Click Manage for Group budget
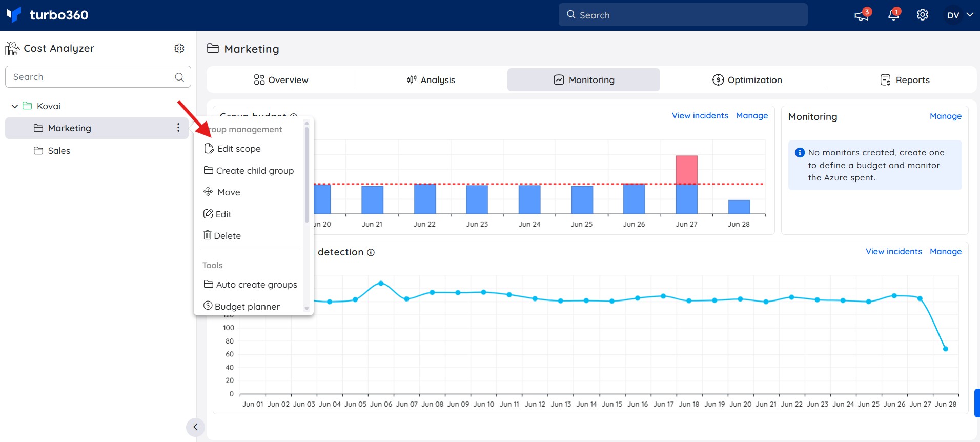 pyautogui.click(x=752, y=116)
